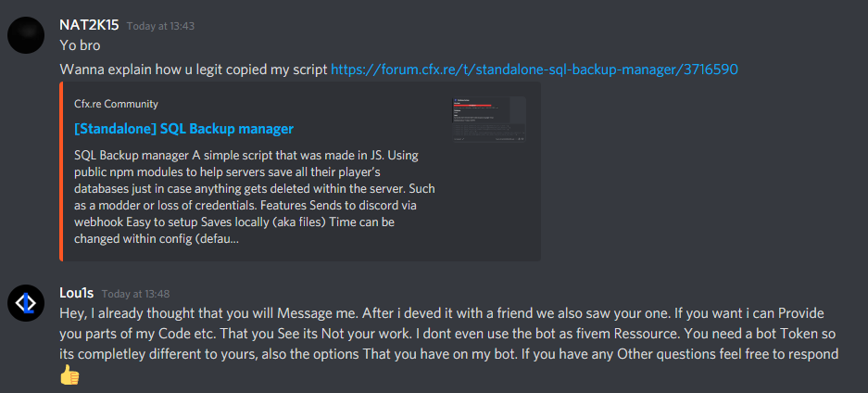Click the truncated 'changed within config (defau…' line
Image resolution: width=868 pixels, height=393 pixels.
pyautogui.click(x=157, y=239)
